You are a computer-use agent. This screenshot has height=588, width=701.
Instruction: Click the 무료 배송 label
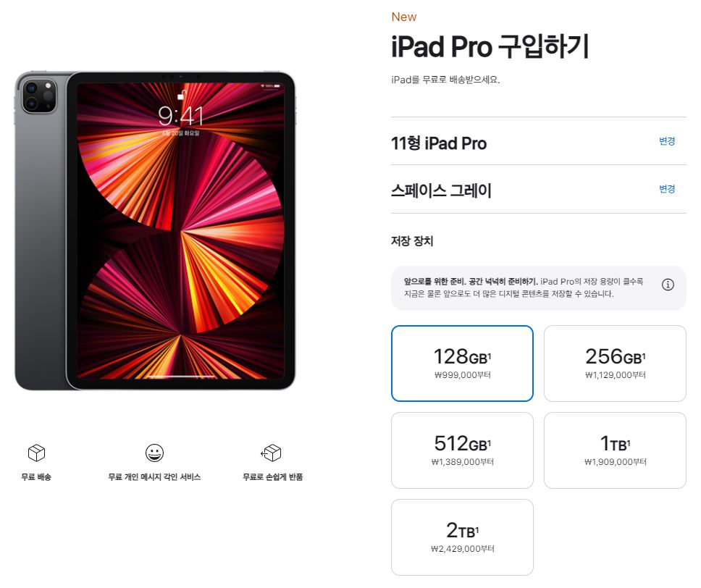36,477
